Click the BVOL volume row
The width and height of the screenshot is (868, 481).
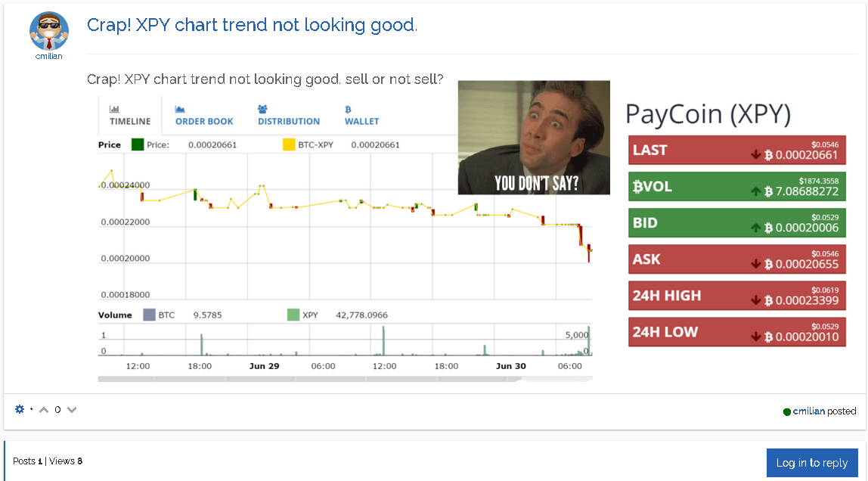click(736, 187)
